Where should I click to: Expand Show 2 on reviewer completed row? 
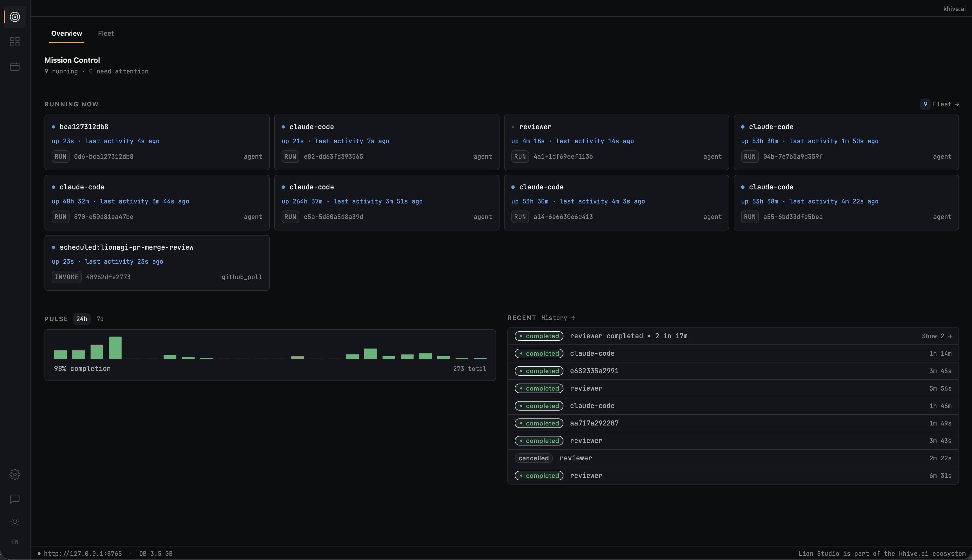937,336
